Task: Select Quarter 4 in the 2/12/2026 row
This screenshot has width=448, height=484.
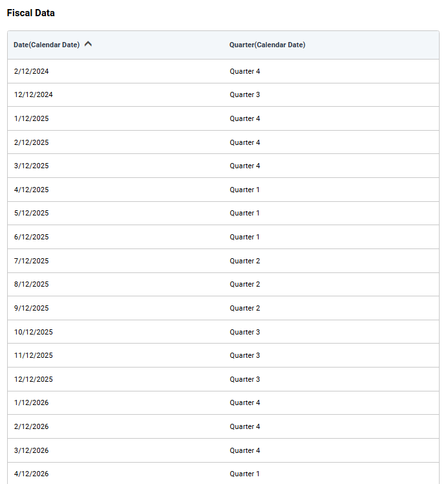Action: (244, 427)
